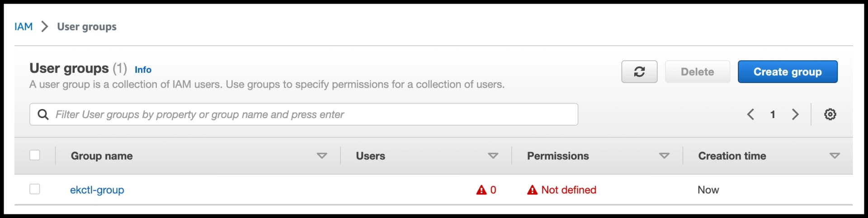Screen dimensions: 868x218
Task: Open the Info link beside User groups
Action: 143,70
